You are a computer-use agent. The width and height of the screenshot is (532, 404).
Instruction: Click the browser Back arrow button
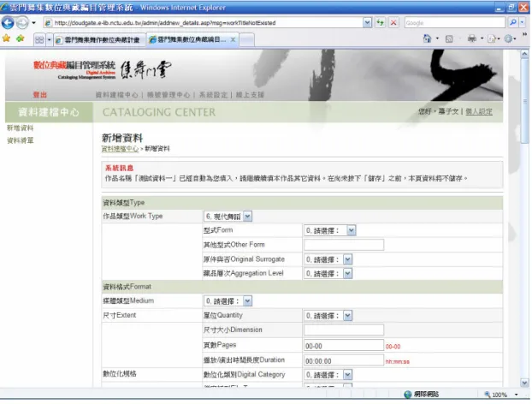click(9, 23)
